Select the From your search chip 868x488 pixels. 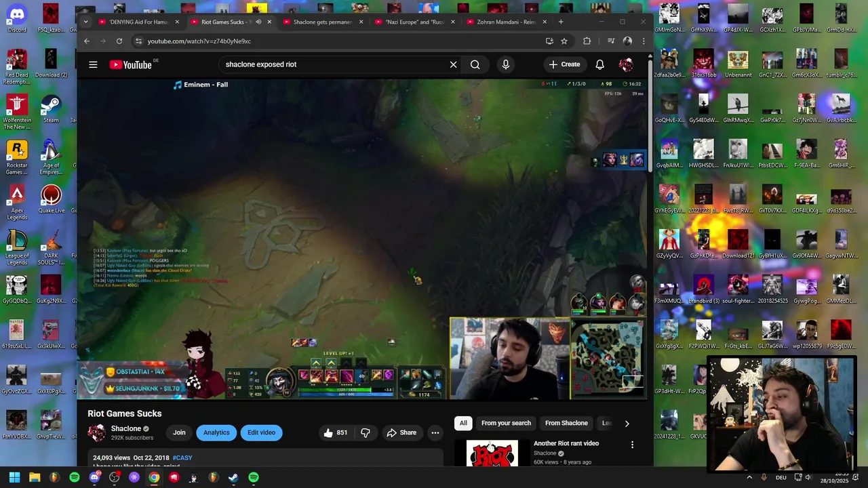click(506, 423)
